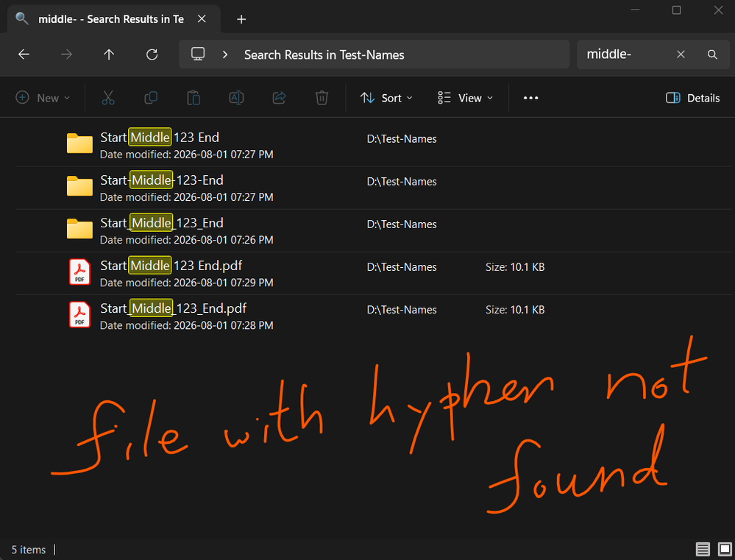Go back with the left arrow

pos(24,55)
